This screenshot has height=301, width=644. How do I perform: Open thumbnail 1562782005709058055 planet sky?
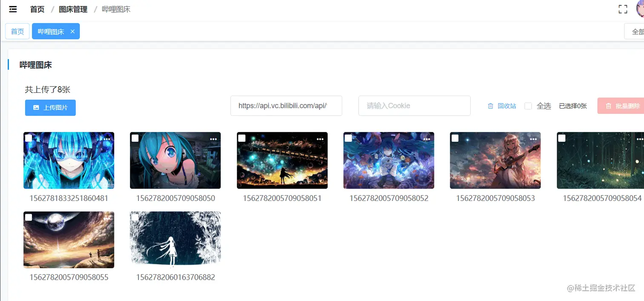pyautogui.click(x=69, y=240)
